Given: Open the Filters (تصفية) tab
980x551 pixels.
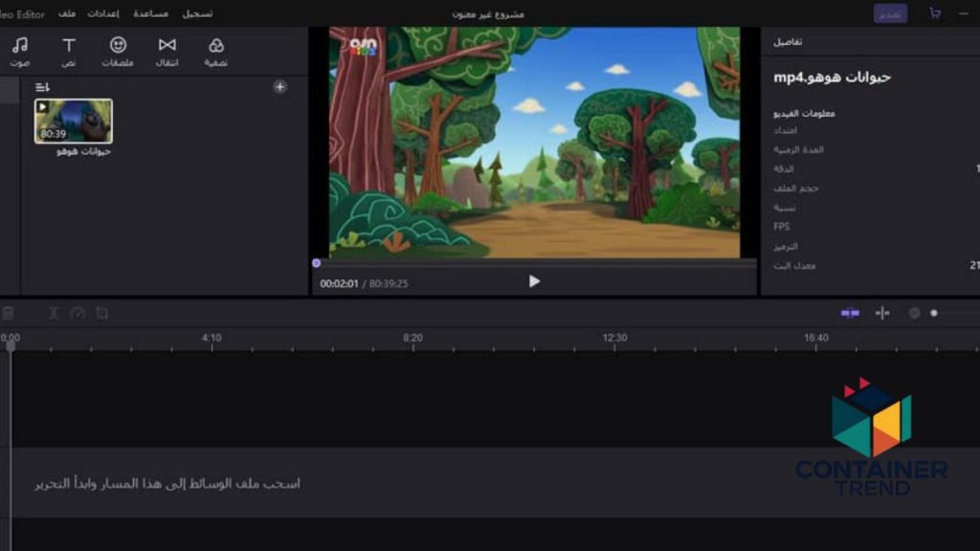Looking at the screenshot, I should 215,52.
